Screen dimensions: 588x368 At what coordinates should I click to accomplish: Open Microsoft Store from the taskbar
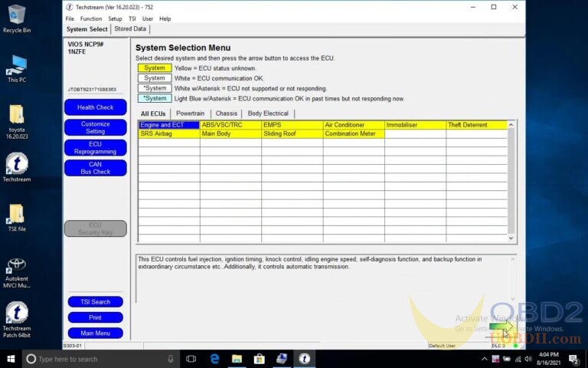click(259, 359)
